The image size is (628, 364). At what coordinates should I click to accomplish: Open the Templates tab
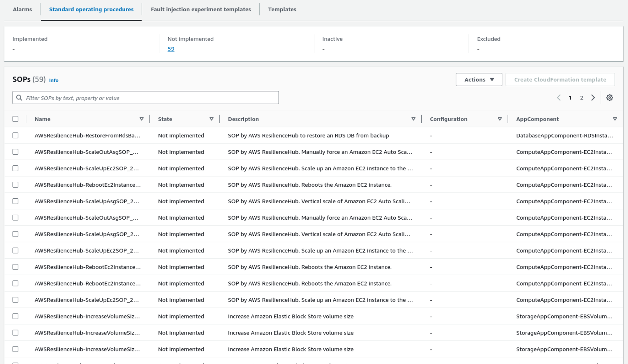(282, 9)
